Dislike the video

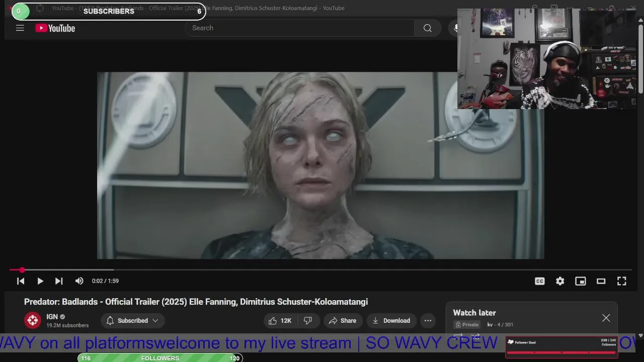(x=308, y=320)
